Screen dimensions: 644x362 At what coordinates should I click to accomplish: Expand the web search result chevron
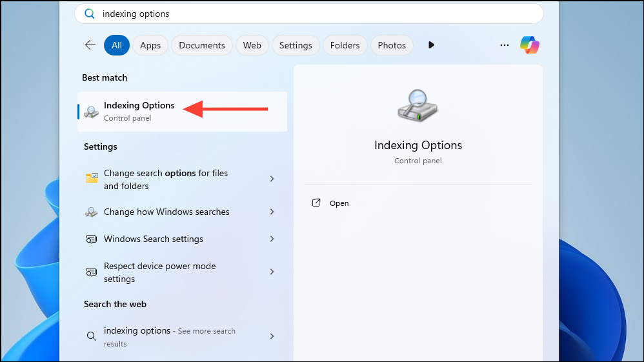tap(272, 336)
